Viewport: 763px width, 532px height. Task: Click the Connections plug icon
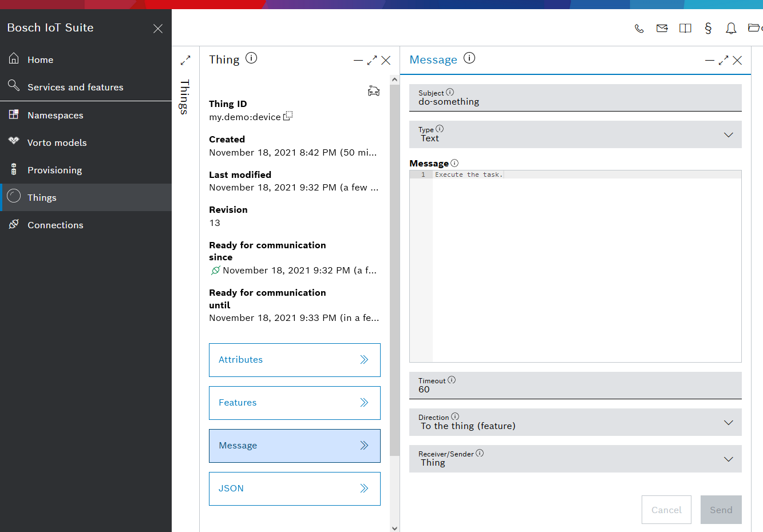14,224
